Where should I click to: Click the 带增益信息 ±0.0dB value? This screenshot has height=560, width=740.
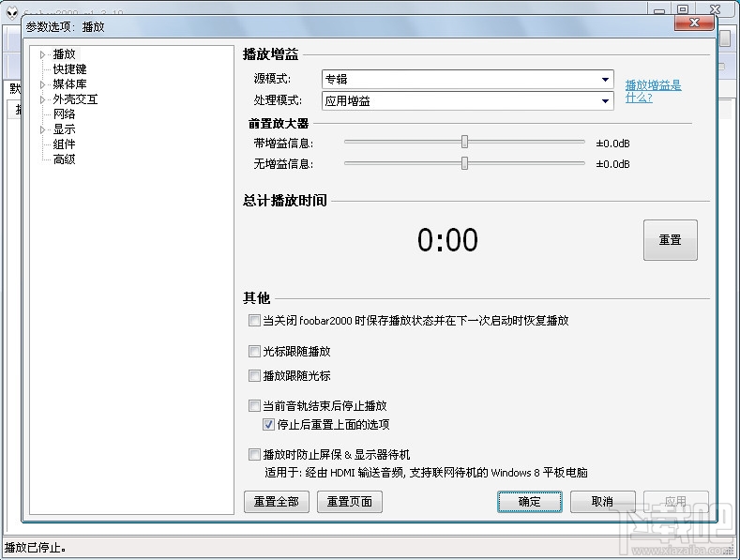612,144
